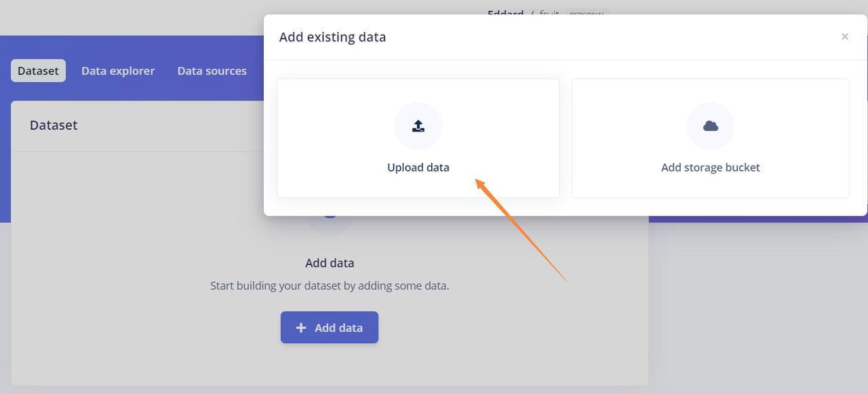This screenshot has width=868, height=394.
Task: Click the purple Add data button
Action: pos(330,328)
